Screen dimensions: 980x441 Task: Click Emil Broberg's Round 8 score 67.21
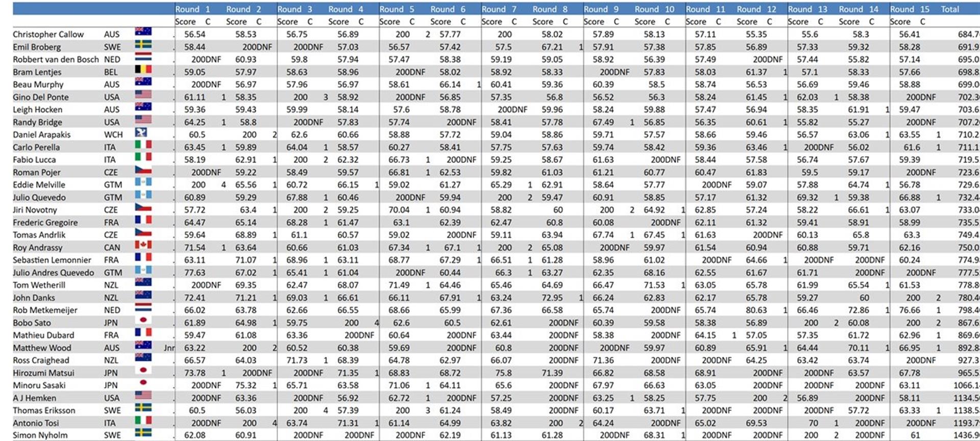pos(552,47)
